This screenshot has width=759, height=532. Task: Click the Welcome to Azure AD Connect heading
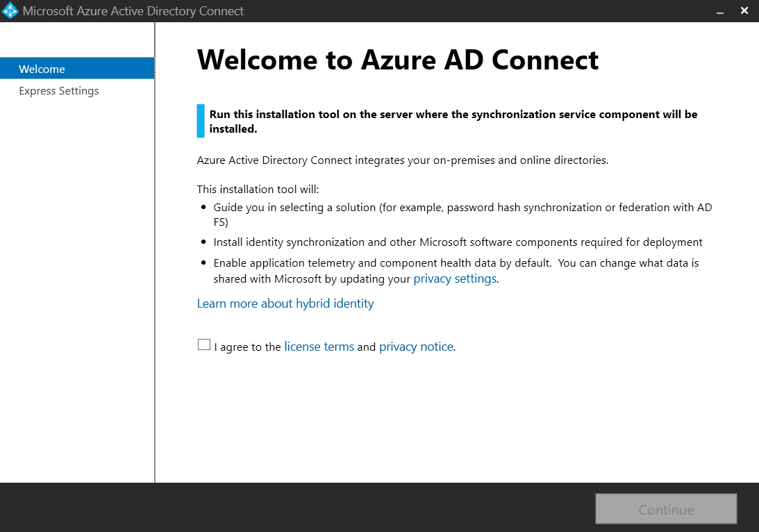pos(398,60)
